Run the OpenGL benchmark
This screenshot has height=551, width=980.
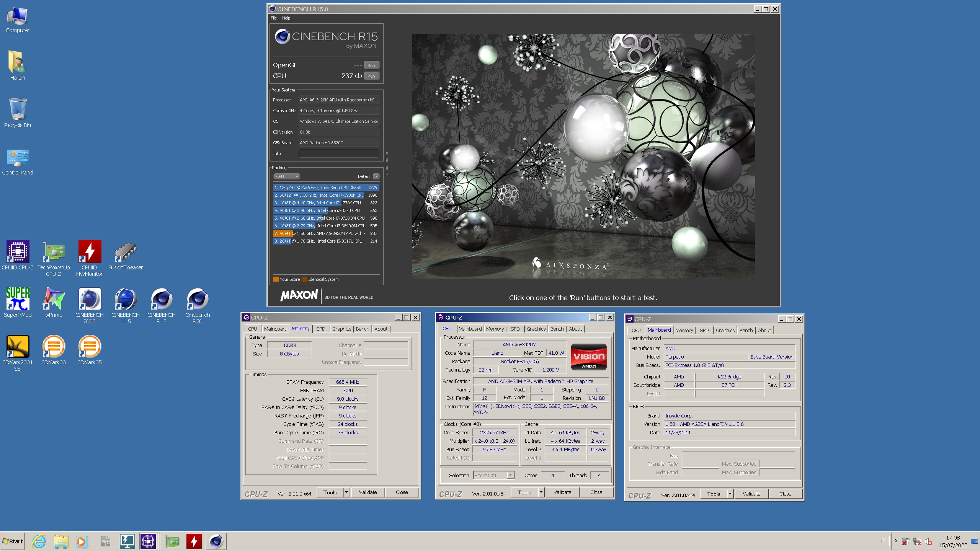click(x=371, y=65)
